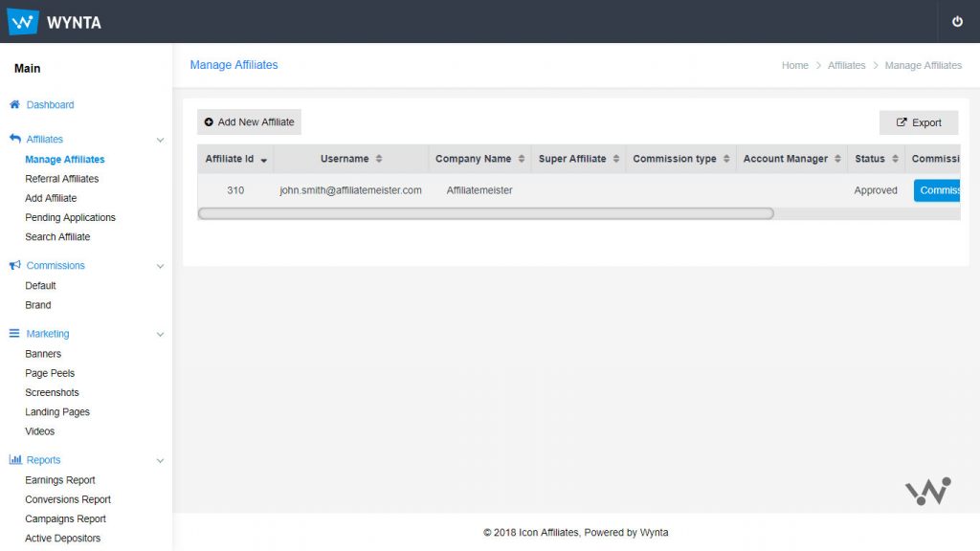Collapse the Marketing menu chevron
This screenshot has height=551, width=980.
160,334
